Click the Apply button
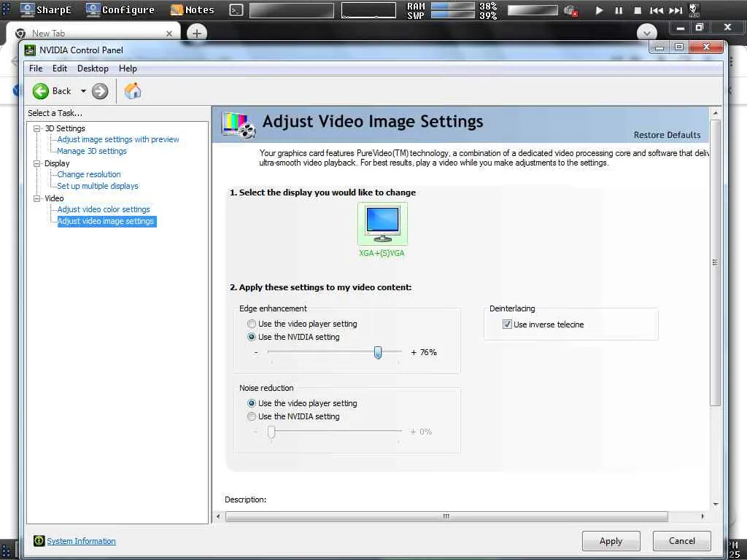Image resolution: width=747 pixels, height=560 pixels. (611, 541)
